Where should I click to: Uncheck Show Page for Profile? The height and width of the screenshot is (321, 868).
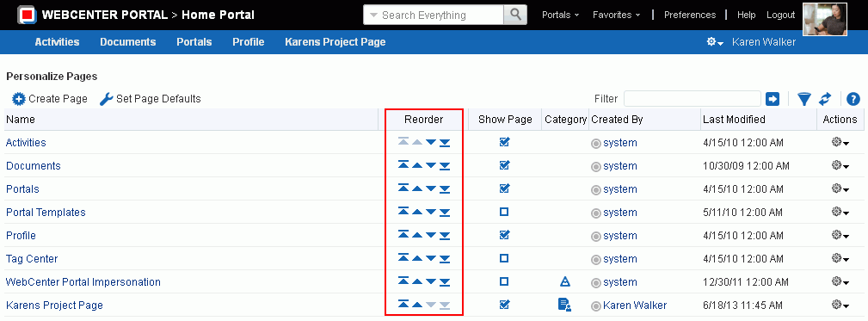click(x=504, y=235)
